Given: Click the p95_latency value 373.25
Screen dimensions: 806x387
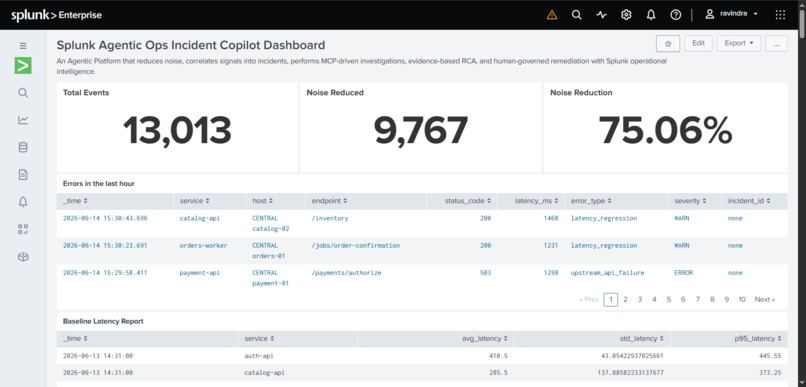Looking at the screenshot, I should click(x=770, y=373).
